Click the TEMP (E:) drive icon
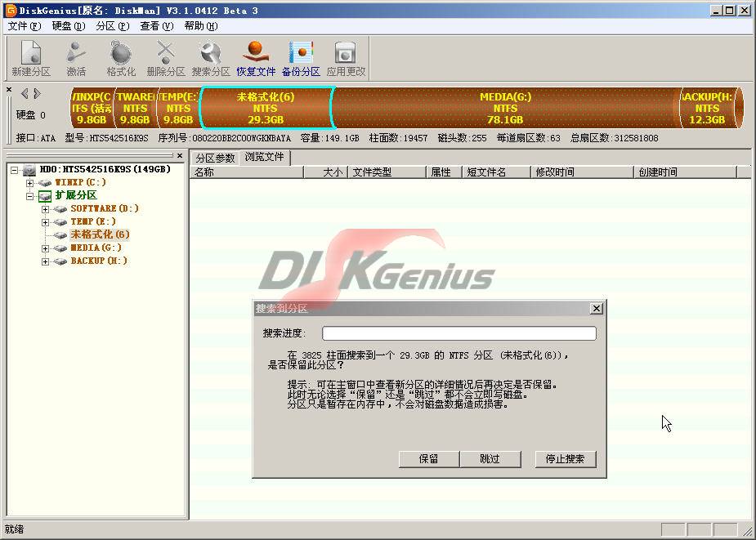 60,221
